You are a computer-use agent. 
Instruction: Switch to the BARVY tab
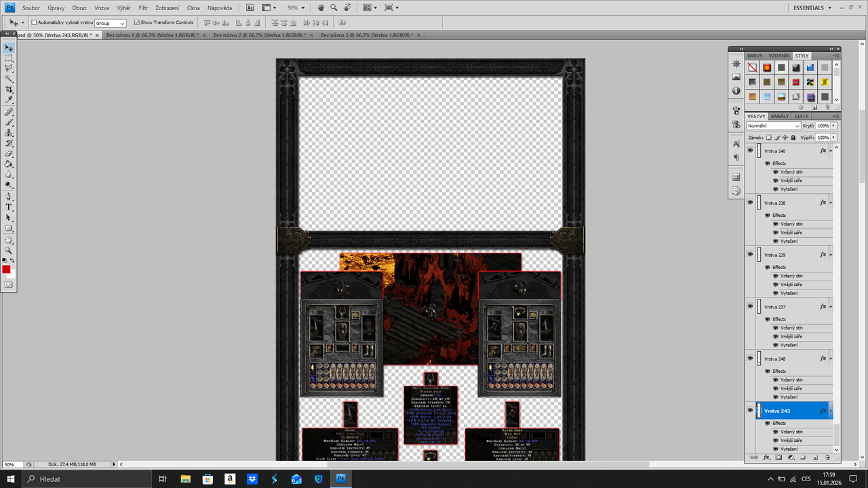(x=755, y=56)
